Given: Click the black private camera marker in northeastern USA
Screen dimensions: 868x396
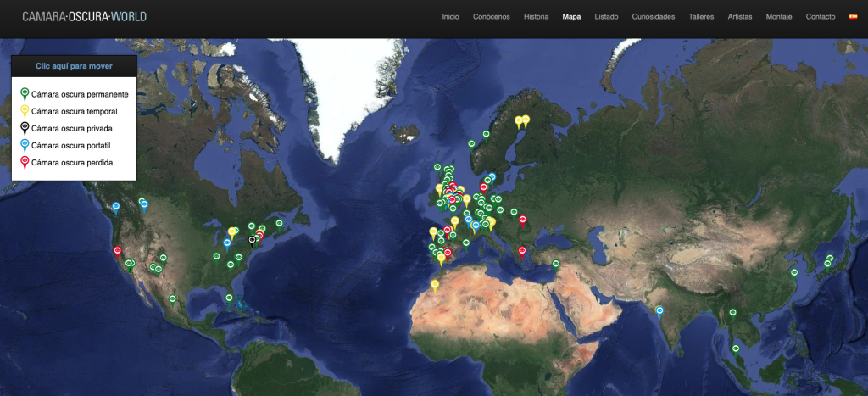Looking at the screenshot, I should 253,240.
